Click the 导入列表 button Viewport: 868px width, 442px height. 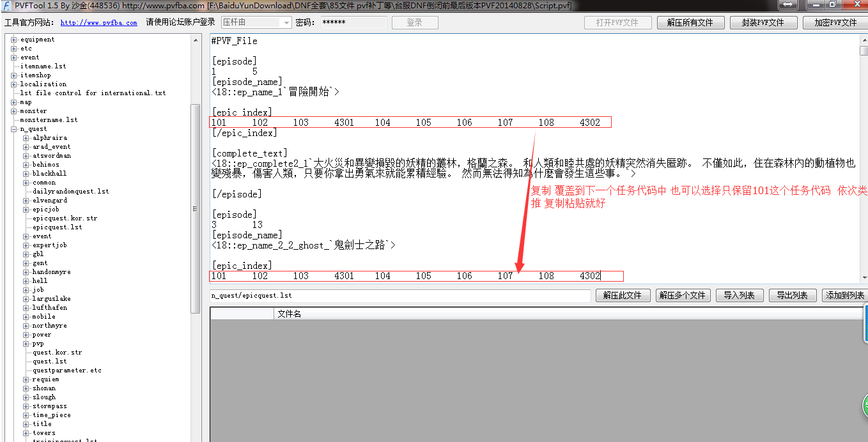739,295
